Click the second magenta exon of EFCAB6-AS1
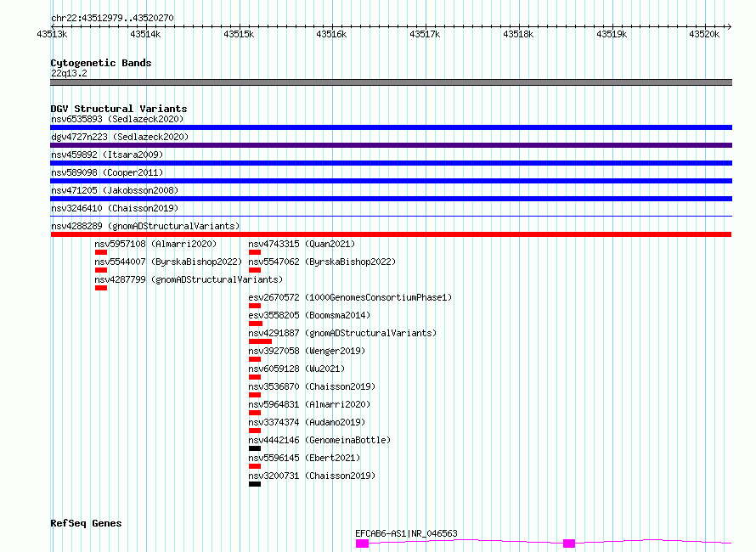The image size is (756, 552). [x=569, y=544]
